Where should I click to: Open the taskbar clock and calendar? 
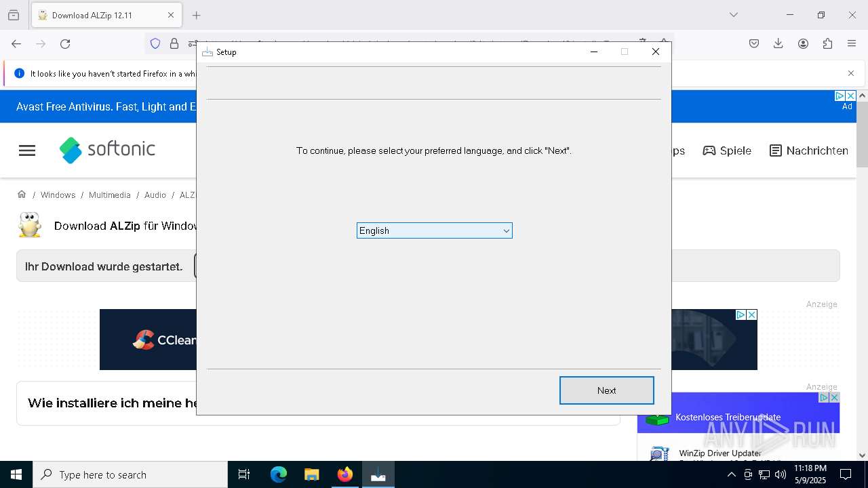click(810, 474)
